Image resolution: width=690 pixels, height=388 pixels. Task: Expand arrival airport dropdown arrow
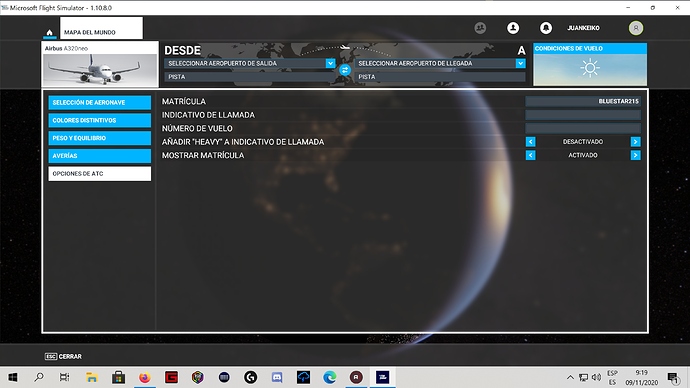coord(521,63)
